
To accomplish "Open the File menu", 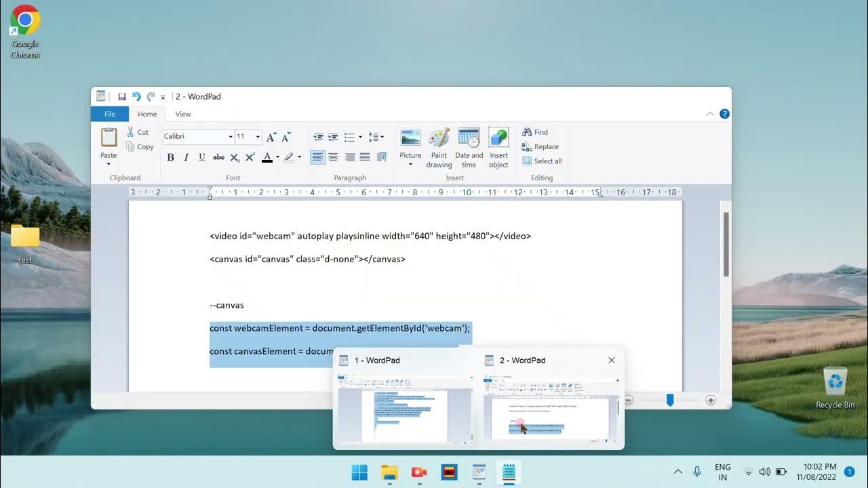I will tap(110, 114).
